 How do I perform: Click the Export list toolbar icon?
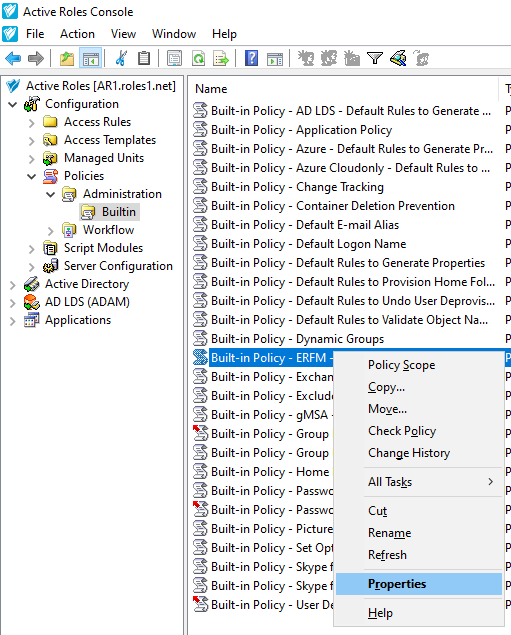coord(221,58)
